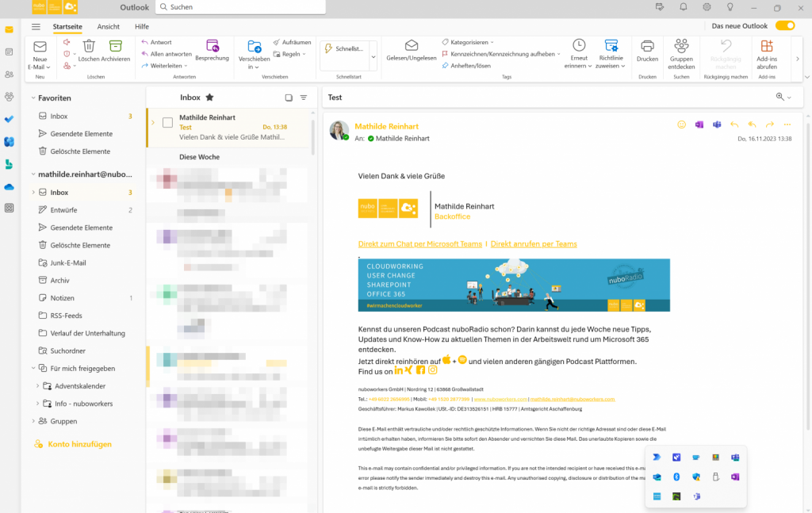The width and height of the screenshot is (812, 513).
Task: Click the sender name Mathilde Reinhart
Action: pyautogui.click(x=386, y=126)
